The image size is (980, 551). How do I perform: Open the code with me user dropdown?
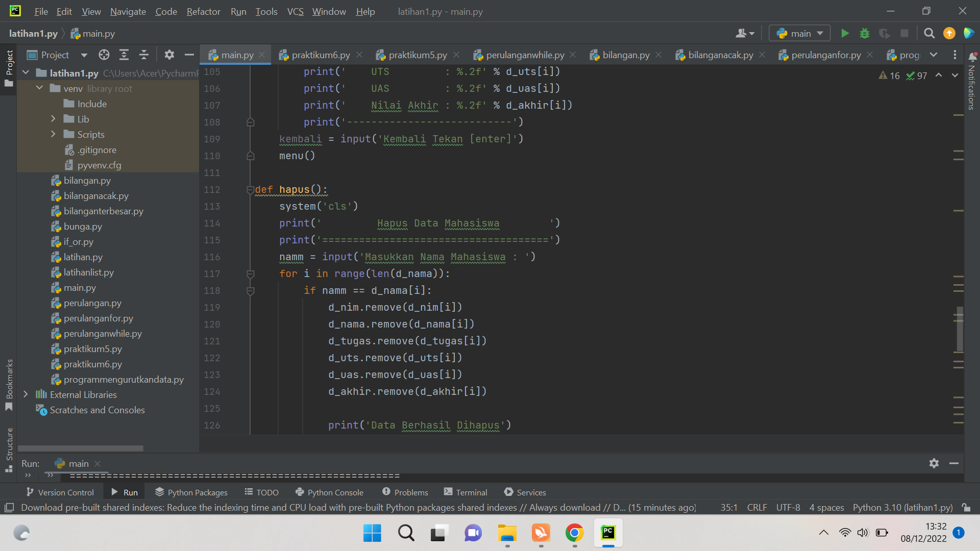(745, 34)
